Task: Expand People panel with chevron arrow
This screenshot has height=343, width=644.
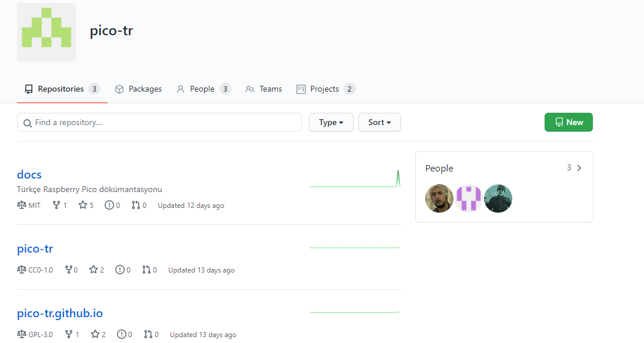Action: coord(579,168)
